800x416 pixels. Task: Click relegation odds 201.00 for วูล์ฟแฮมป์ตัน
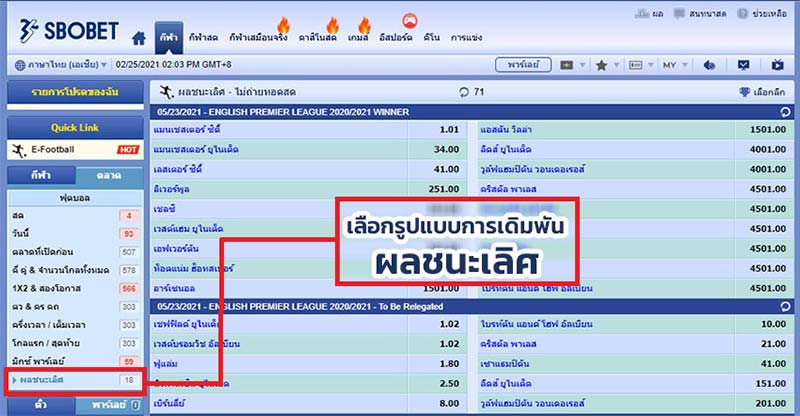(x=770, y=404)
